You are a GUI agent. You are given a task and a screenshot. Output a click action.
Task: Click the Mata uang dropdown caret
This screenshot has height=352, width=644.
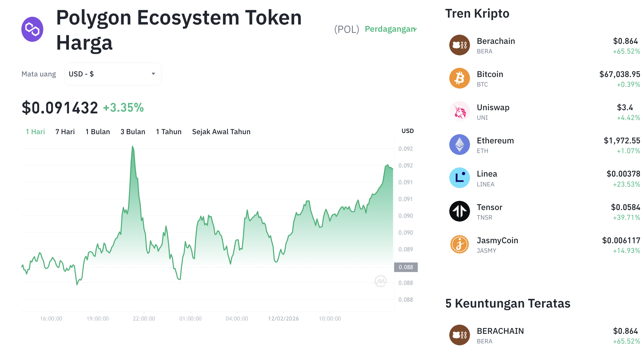click(x=153, y=74)
